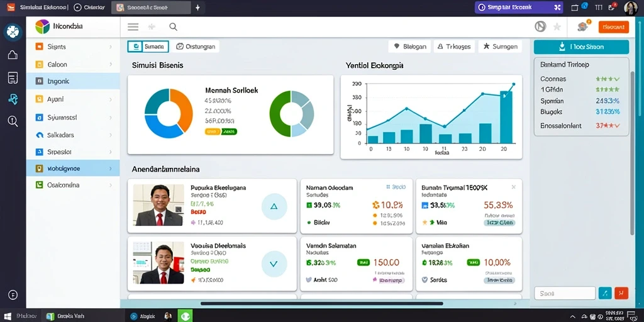The image size is (644, 322).
Task: Open the notification icon with orange badge
Action: coord(583,26)
